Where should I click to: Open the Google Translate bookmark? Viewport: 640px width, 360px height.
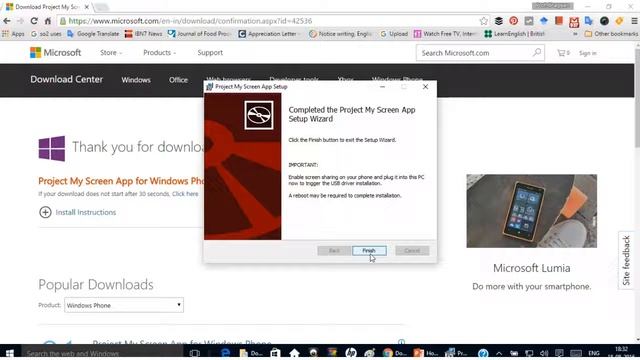click(x=93, y=34)
